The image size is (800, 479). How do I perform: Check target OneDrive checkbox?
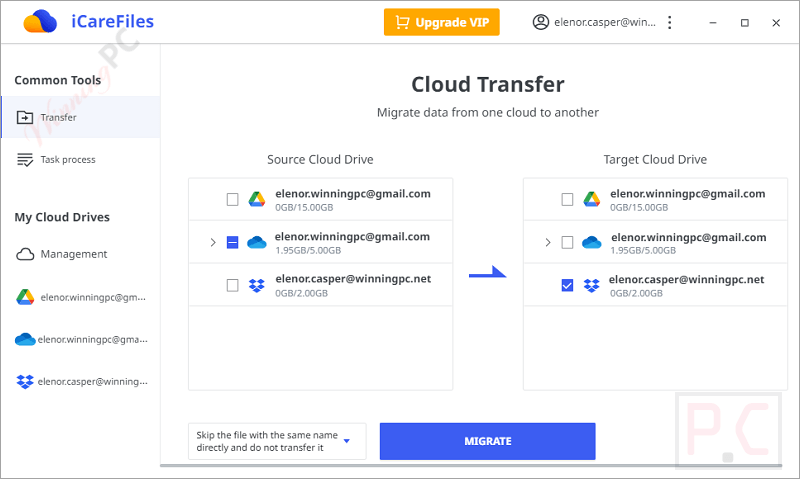(x=567, y=242)
